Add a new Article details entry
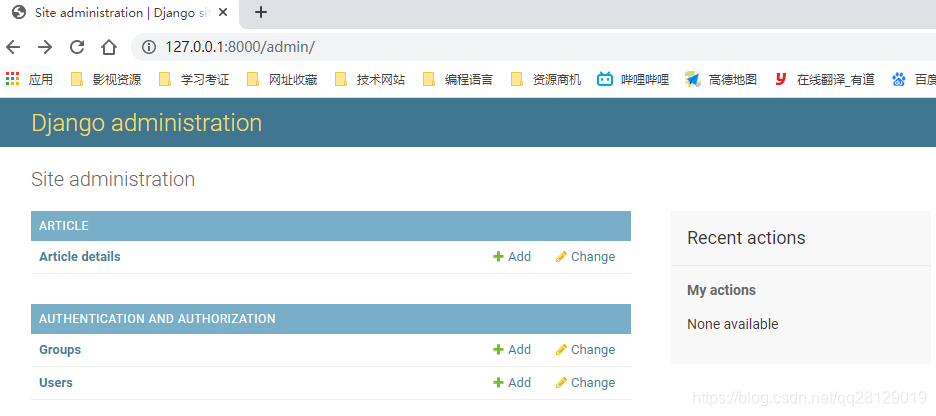The width and height of the screenshot is (936, 416). [x=512, y=257]
